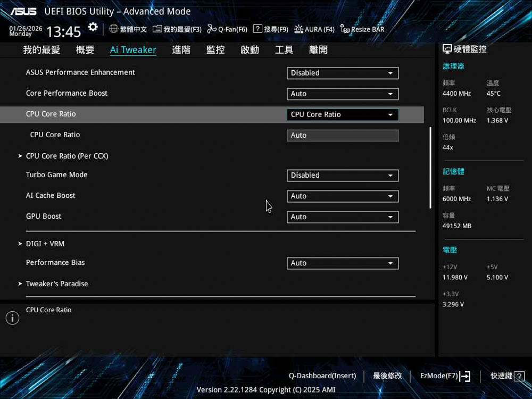Open Turbo Game Mode dropdown
The height and width of the screenshot is (399, 532).
click(x=342, y=175)
